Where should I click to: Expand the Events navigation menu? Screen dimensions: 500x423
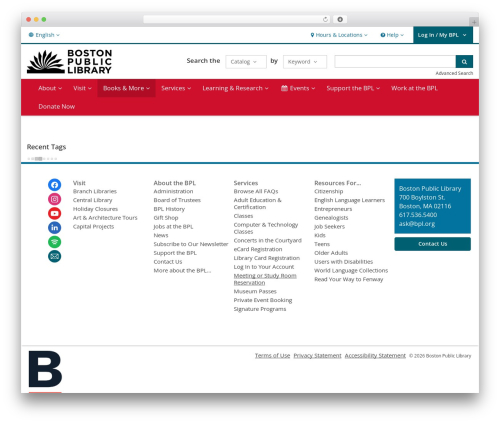[x=298, y=88]
